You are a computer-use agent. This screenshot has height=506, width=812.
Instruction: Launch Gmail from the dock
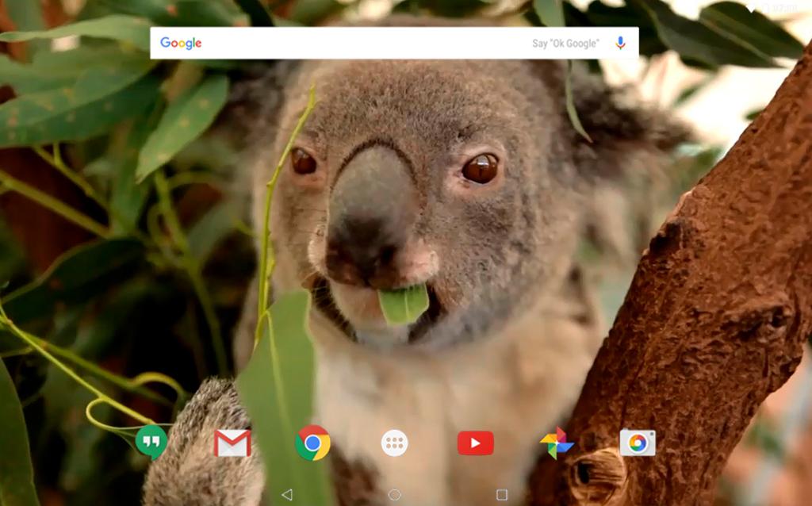232,443
